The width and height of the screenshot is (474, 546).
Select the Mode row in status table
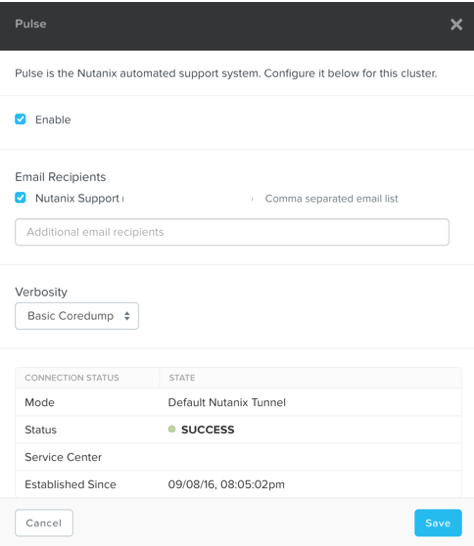point(239,402)
